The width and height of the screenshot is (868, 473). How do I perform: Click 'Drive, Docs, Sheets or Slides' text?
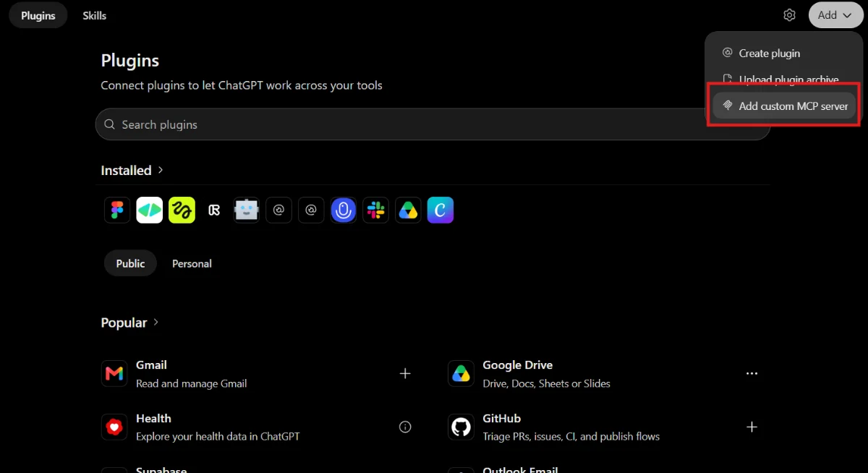[546, 383]
